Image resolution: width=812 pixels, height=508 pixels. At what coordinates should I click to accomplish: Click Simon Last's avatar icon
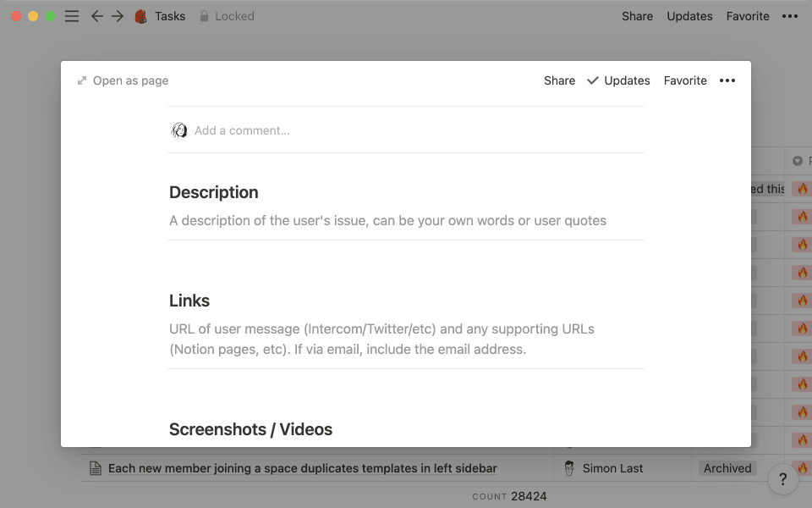(569, 467)
